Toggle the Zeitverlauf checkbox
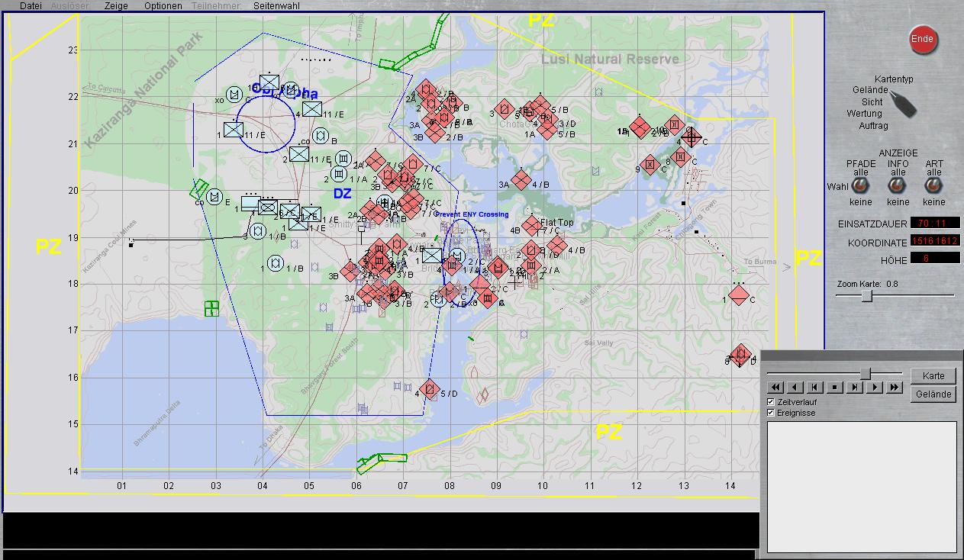The width and height of the screenshot is (964, 560). pyautogui.click(x=771, y=402)
